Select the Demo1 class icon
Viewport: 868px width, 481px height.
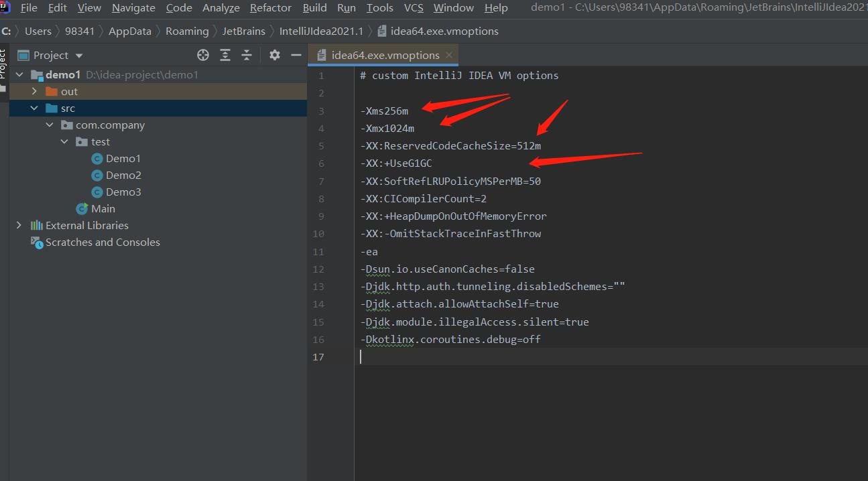[97, 159]
